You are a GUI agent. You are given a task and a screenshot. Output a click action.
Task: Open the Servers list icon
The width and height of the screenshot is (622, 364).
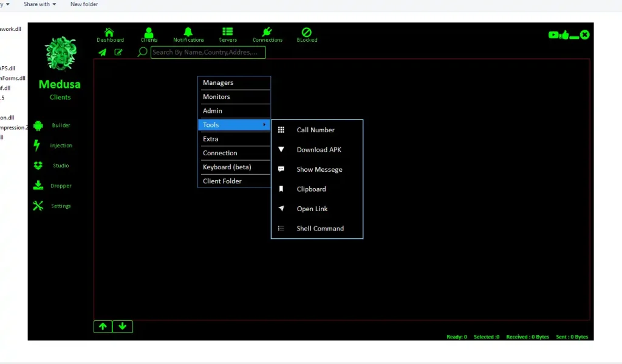point(228,33)
